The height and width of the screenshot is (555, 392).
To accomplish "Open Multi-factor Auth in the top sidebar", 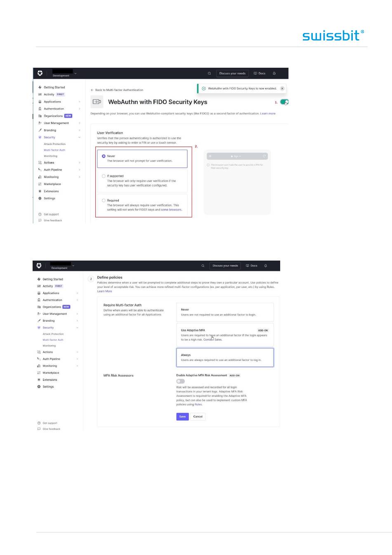I will [54, 150].
